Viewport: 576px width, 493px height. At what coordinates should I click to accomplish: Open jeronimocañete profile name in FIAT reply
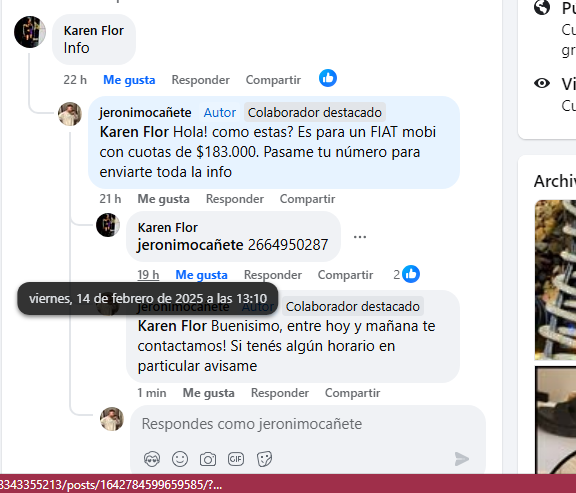pos(145,112)
